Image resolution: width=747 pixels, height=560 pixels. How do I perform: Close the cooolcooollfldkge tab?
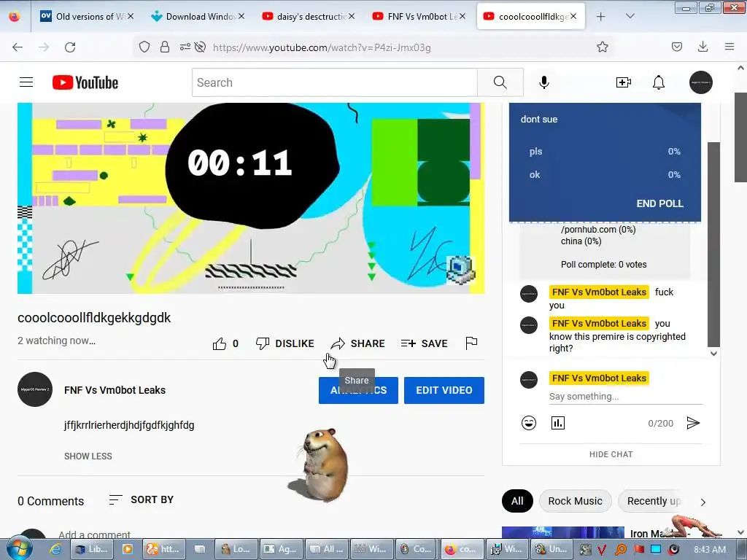pos(573,16)
